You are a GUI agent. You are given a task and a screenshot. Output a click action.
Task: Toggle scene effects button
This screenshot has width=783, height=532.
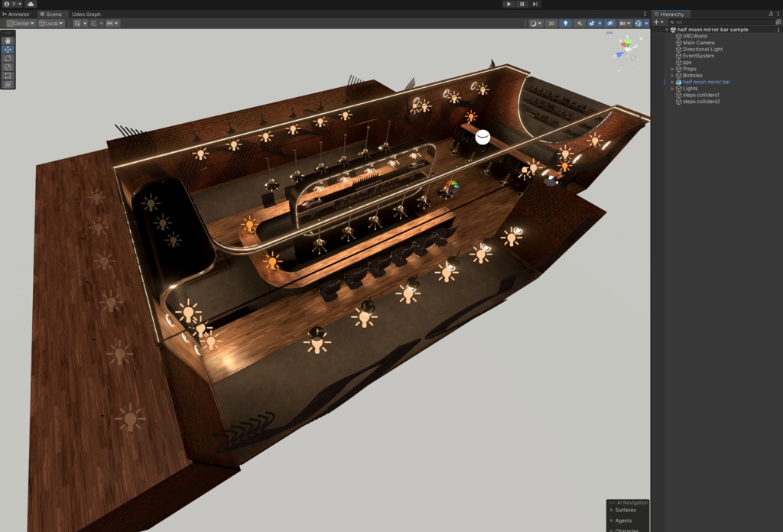(x=592, y=24)
